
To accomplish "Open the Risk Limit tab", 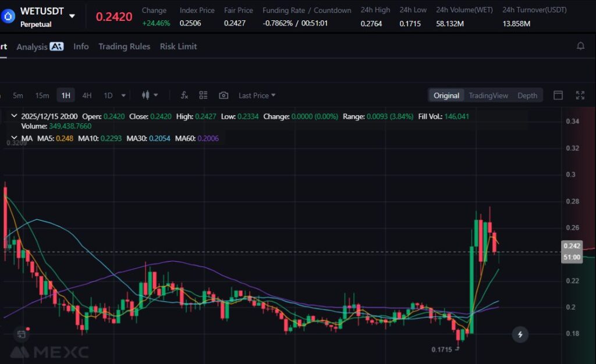I will [178, 47].
